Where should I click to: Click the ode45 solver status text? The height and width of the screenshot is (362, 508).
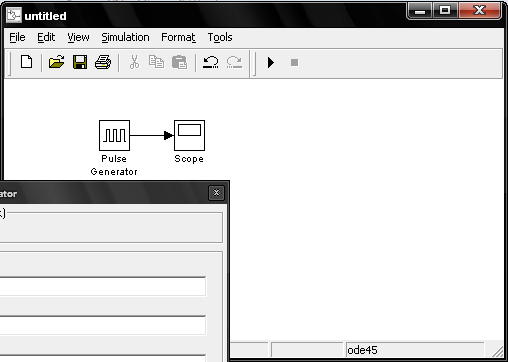pyautogui.click(x=362, y=350)
